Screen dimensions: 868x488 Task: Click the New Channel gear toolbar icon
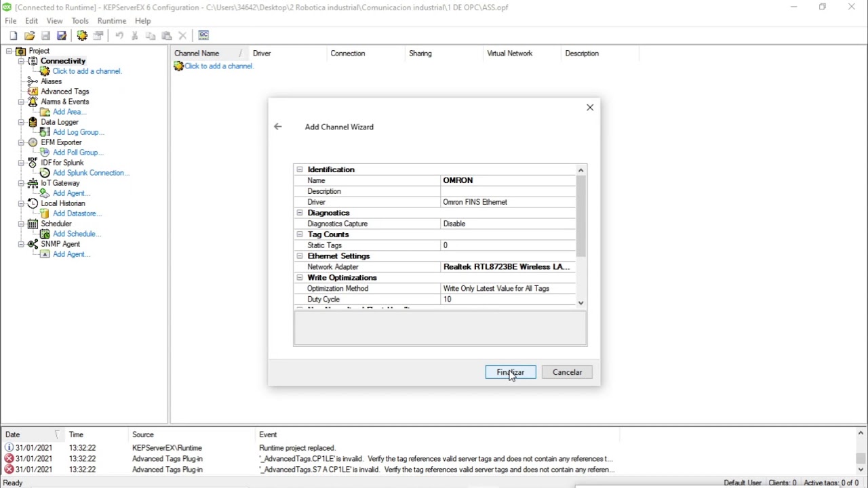(82, 36)
